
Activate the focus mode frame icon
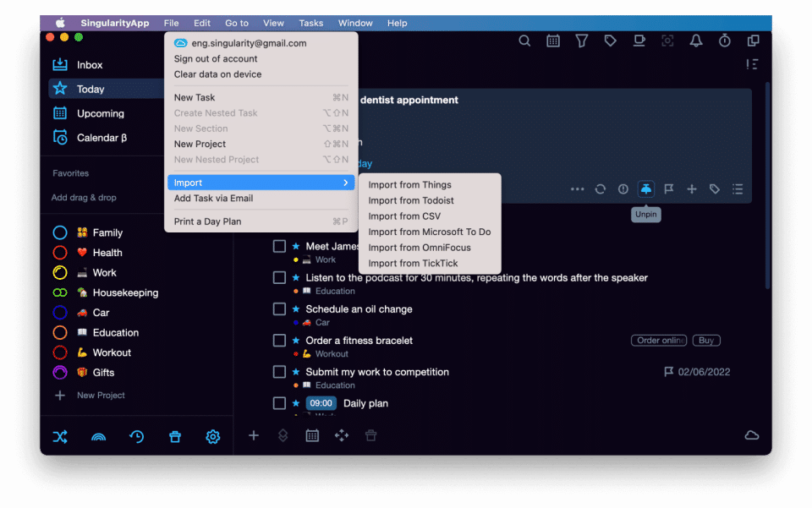667,41
